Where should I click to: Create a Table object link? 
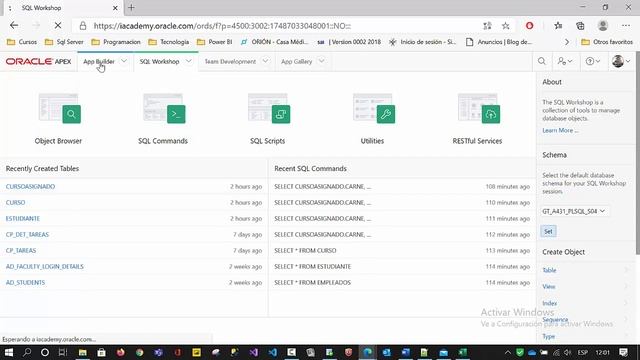[x=549, y=270]
